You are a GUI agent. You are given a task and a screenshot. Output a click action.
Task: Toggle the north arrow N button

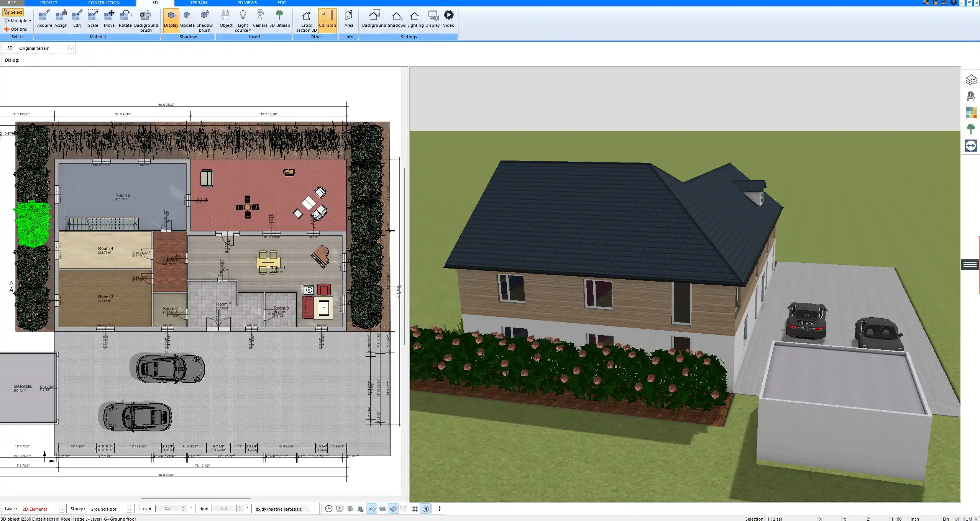pyautogui.click(x=425, y=509)
